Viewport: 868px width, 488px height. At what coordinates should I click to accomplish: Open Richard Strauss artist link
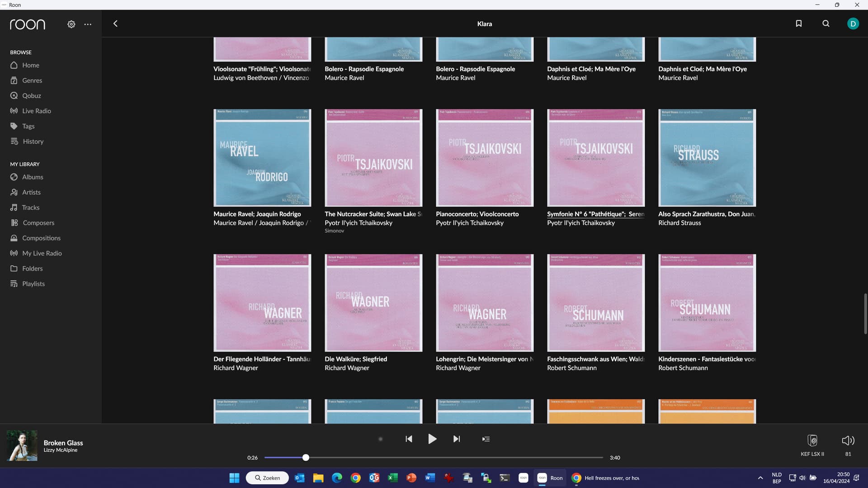[x=679, y=223]
